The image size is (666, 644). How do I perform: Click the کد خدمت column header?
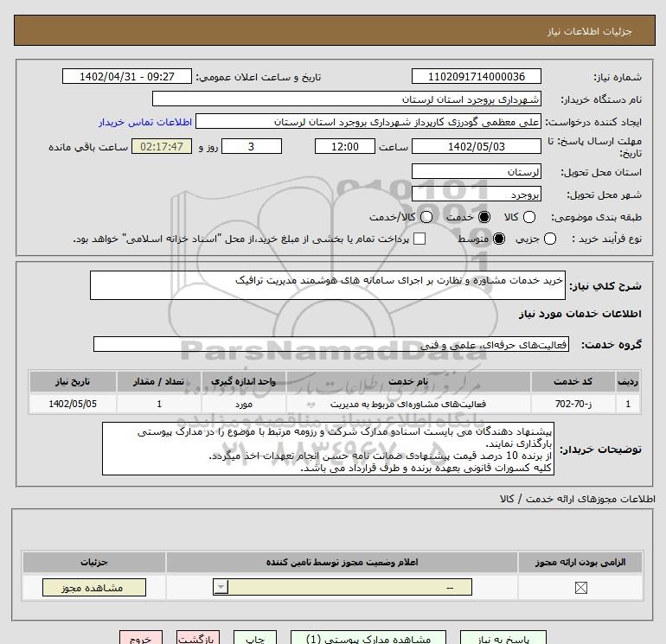573,381
